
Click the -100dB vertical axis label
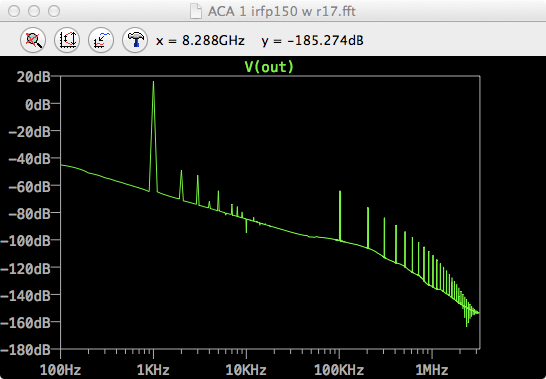pos(26,241)
